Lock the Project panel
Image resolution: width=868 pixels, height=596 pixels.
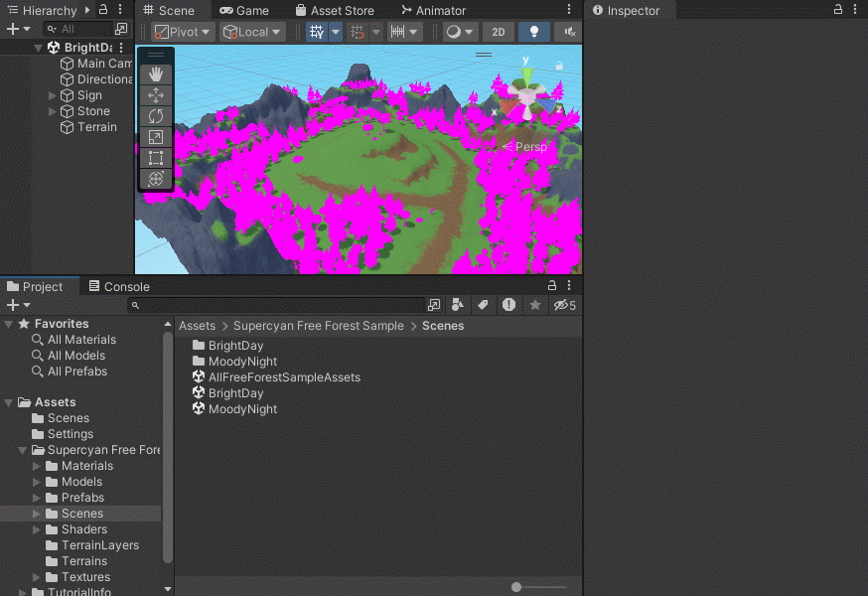click(x=552, y=285)
